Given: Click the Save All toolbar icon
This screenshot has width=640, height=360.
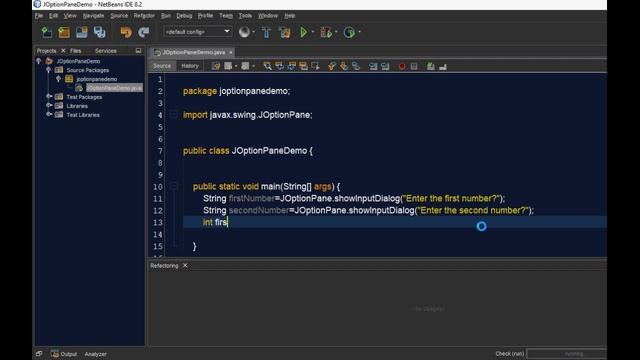Looking at the screenshot, I should pos(99,32).
